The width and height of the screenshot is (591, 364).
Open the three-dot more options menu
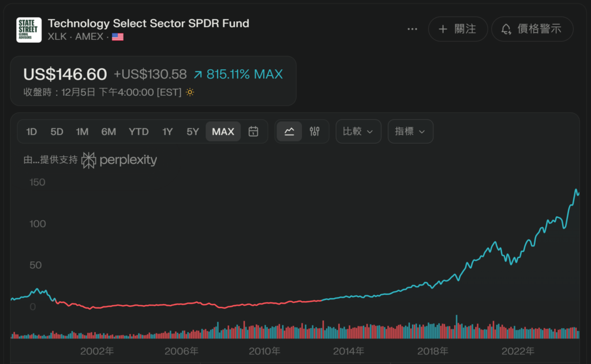412,29
